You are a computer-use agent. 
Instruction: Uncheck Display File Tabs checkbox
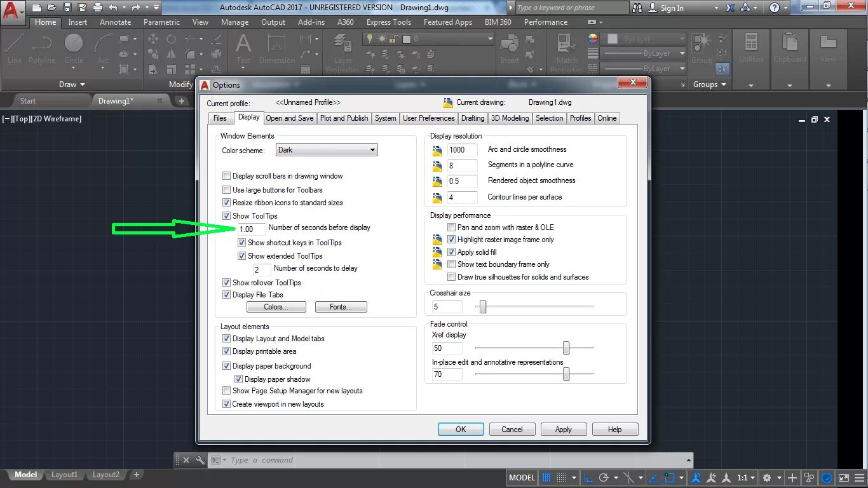pyautogui.click(x=227, y=295)
